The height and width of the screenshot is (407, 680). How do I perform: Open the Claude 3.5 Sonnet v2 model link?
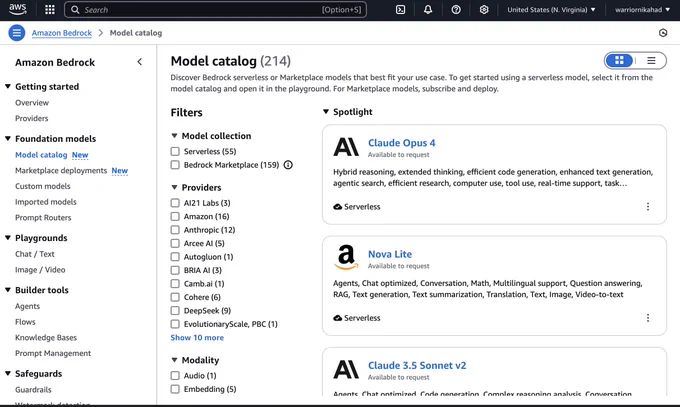417,365
